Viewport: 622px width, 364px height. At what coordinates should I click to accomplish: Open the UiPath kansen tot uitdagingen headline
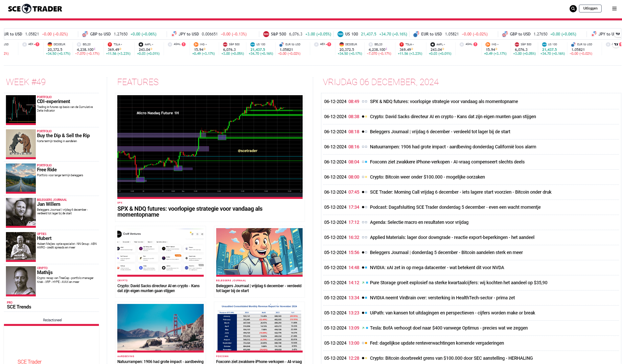coord(452,313)
